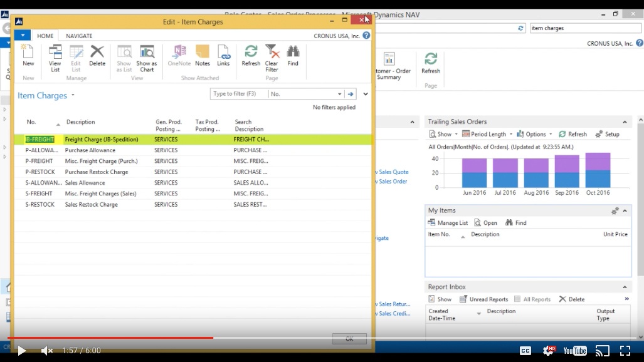Apply filter with arrow button
The height and width of the screenshot is (362, 644).
tap(351, 94)
